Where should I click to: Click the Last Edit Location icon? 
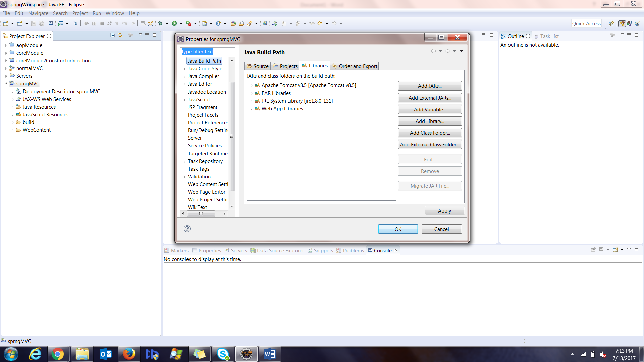pyautogui.click(x=312, y=23)
